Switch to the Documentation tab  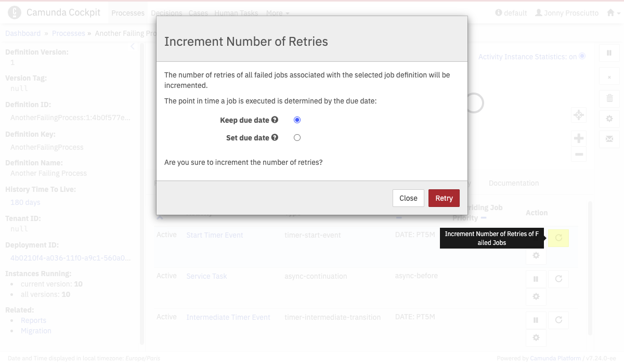tap(514, 183)
